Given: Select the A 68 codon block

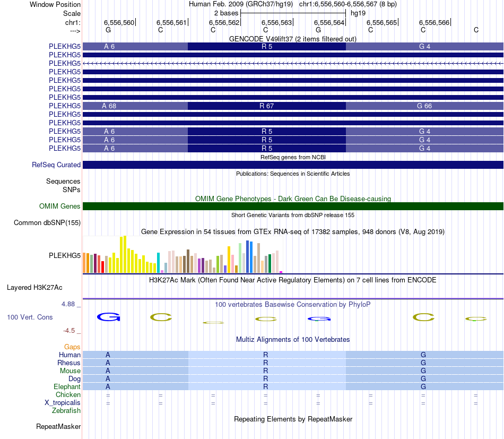Looking at the screenshot, I should pos(135,106).
